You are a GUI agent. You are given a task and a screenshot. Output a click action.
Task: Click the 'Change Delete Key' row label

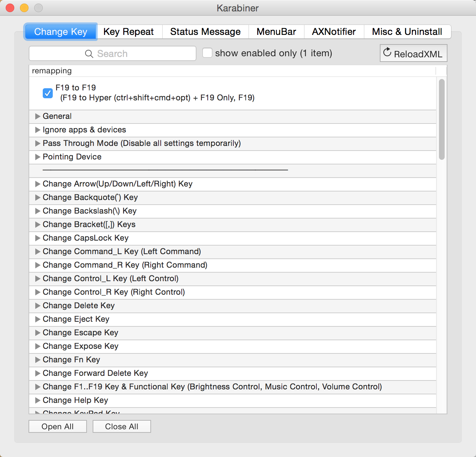pos(79,306)
